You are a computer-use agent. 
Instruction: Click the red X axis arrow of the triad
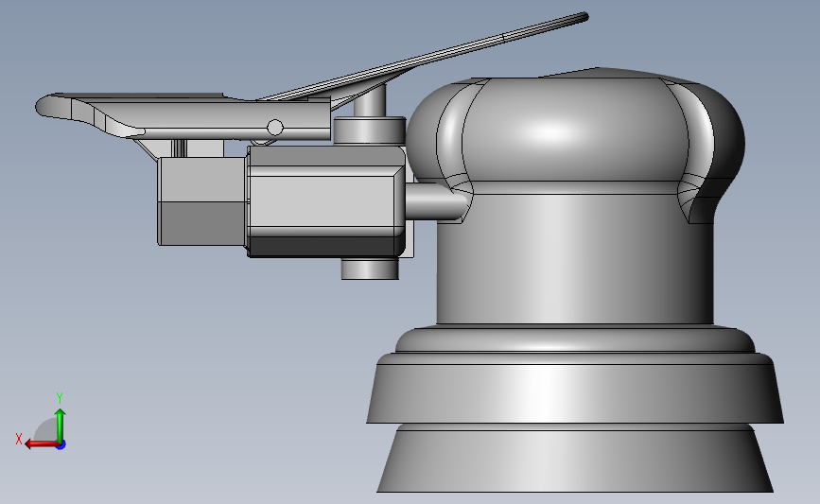point(41,443)
